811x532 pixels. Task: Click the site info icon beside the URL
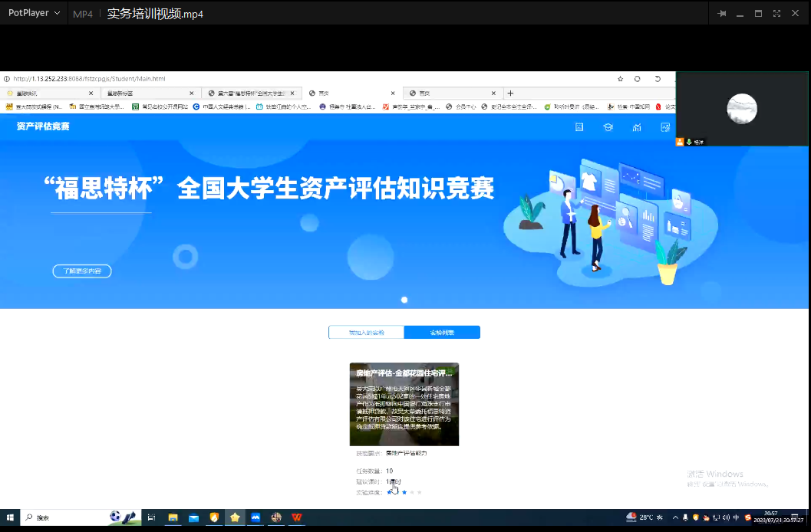point(7,79)
